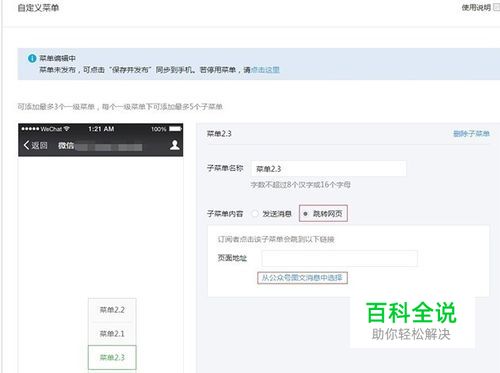Screen dimensions: 500x373
Task: Select highlighted submenu item 菜单2.3 in the preview
Action: coord(112,357)
